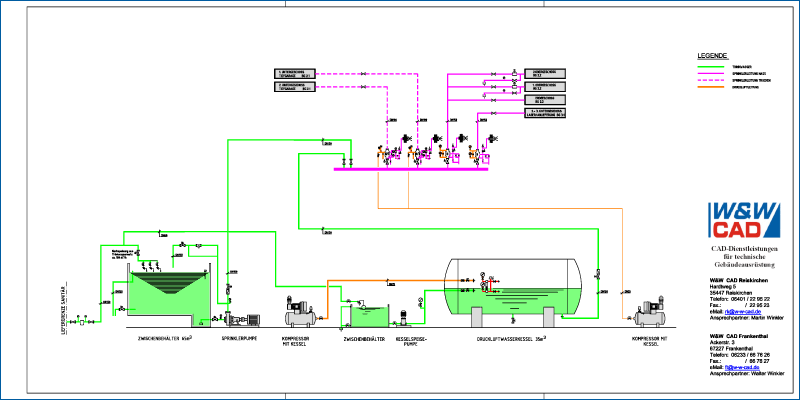The height and width of the screenshot is (400, 800).
Task: Open the rk@w-w-cad.de email link
Action: [743, 311]
